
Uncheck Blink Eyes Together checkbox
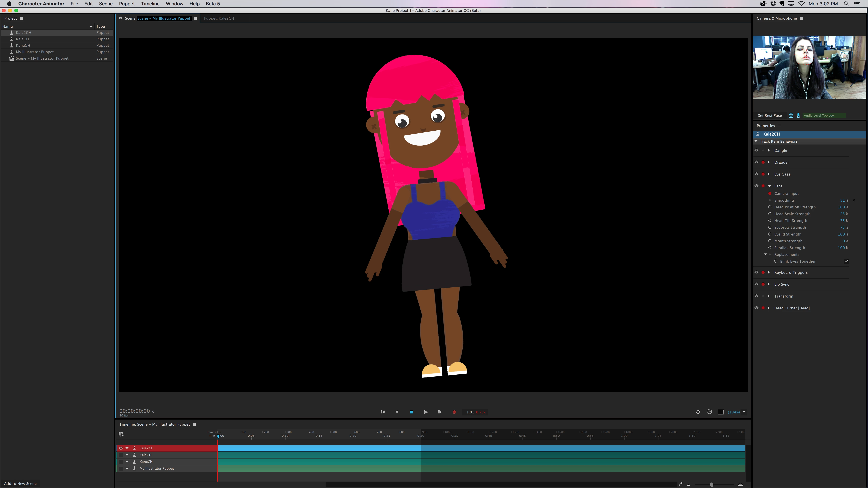click(846, 261)
